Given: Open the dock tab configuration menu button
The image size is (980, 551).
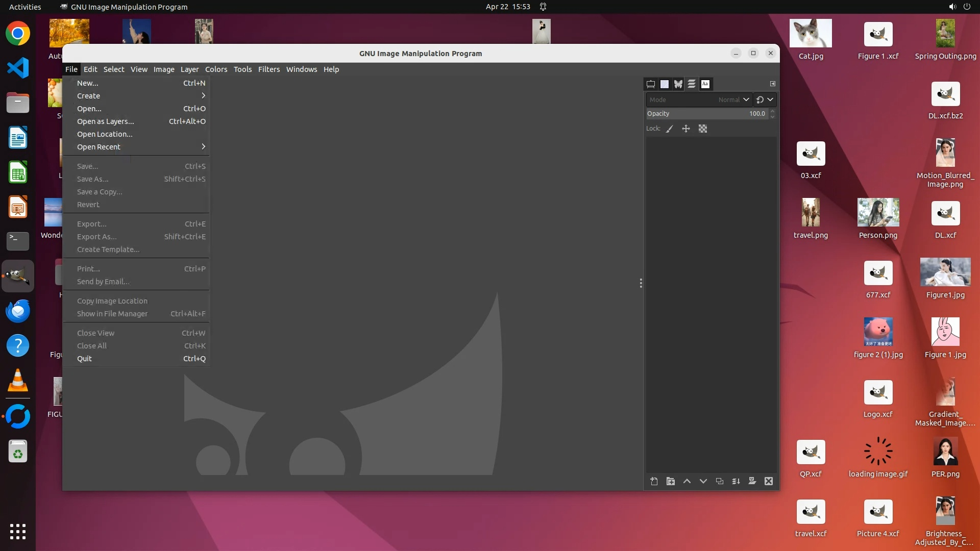Looking at the screenshot, I should click(x=773, y=84).
